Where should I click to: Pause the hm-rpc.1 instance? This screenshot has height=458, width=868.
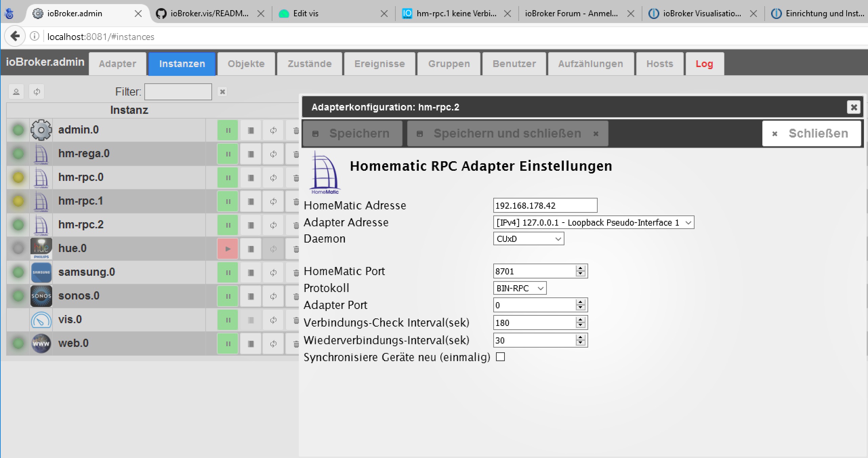[x=228, y=202]
